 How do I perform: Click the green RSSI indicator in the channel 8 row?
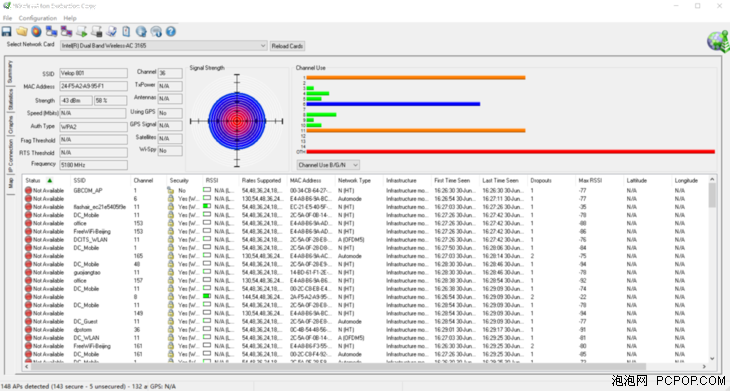click(x=207, y=296)
